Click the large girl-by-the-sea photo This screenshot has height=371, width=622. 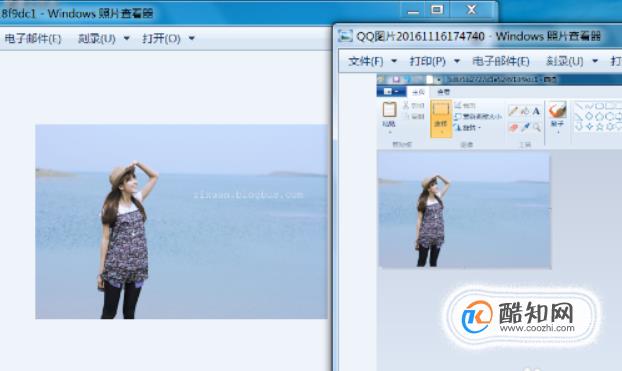[x=181, y=222]
